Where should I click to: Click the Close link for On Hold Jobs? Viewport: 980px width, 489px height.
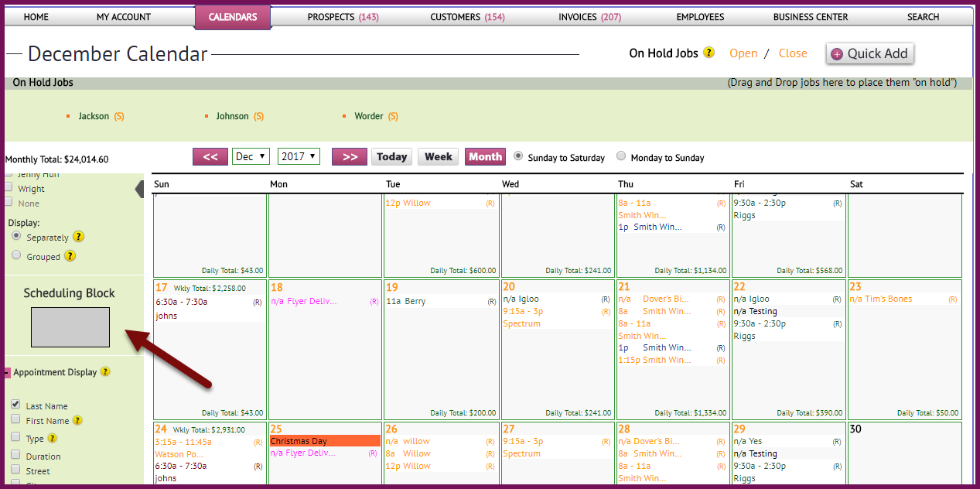(x=793, y=53)
